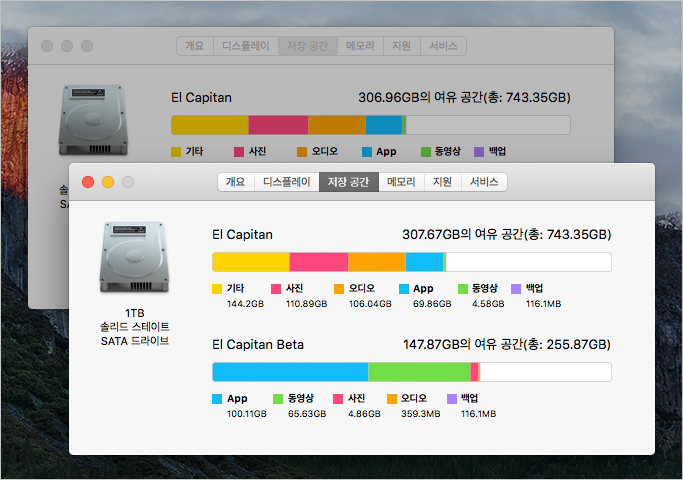Click the 65.63GB value under 동영상

307,414
